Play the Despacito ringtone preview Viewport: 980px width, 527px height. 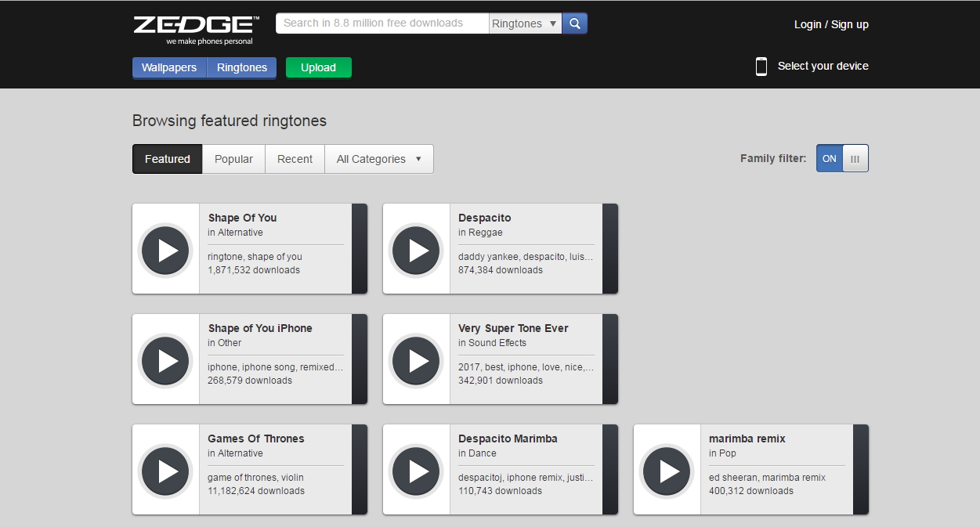416,250
